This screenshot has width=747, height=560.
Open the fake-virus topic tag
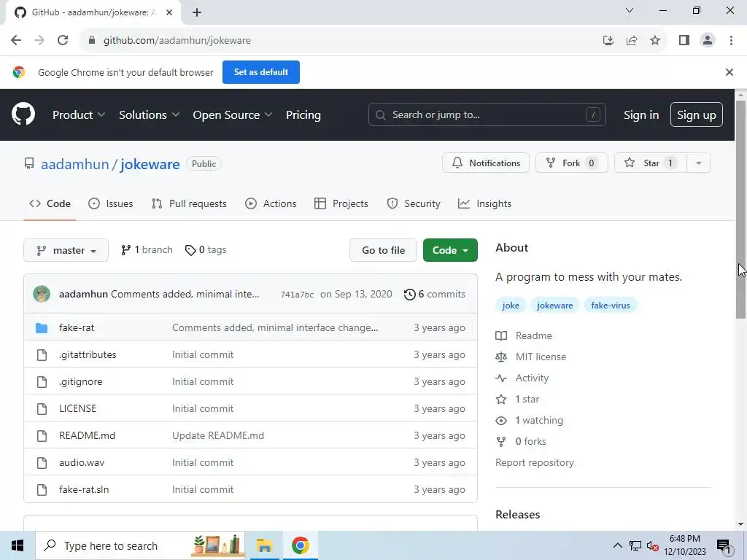611,306
